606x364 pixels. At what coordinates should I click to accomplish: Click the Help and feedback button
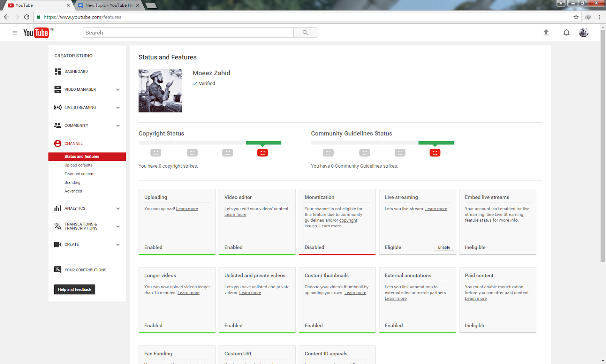pyautogui.click(x=75, y=289)
